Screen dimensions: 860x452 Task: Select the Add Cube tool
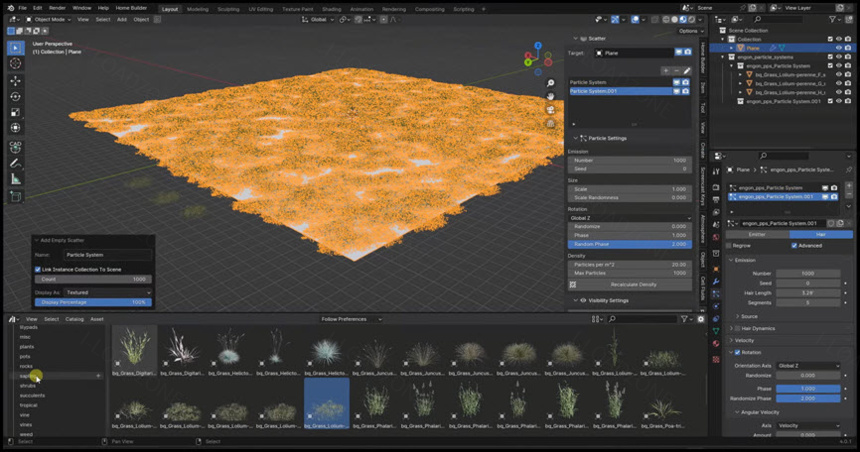pos(15,196)
